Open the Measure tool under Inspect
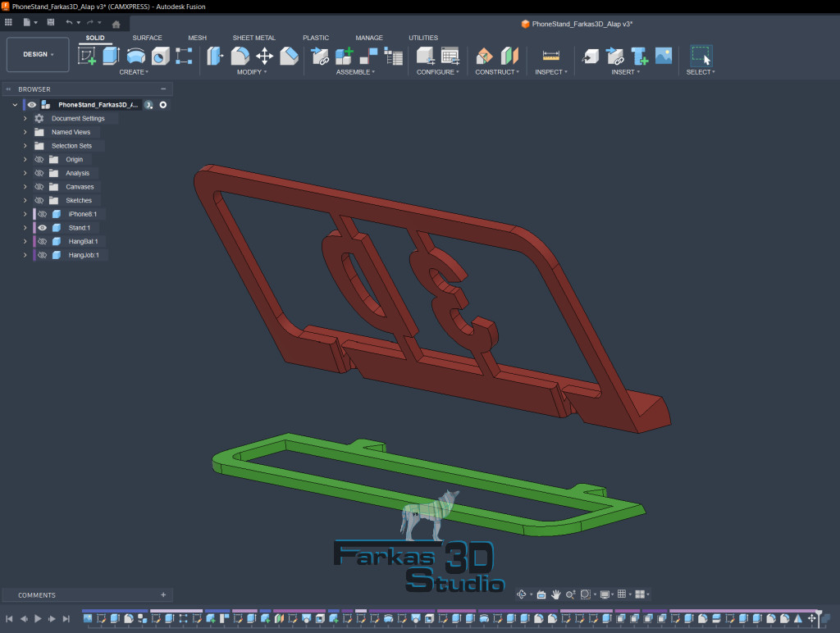 coord(550,56)
